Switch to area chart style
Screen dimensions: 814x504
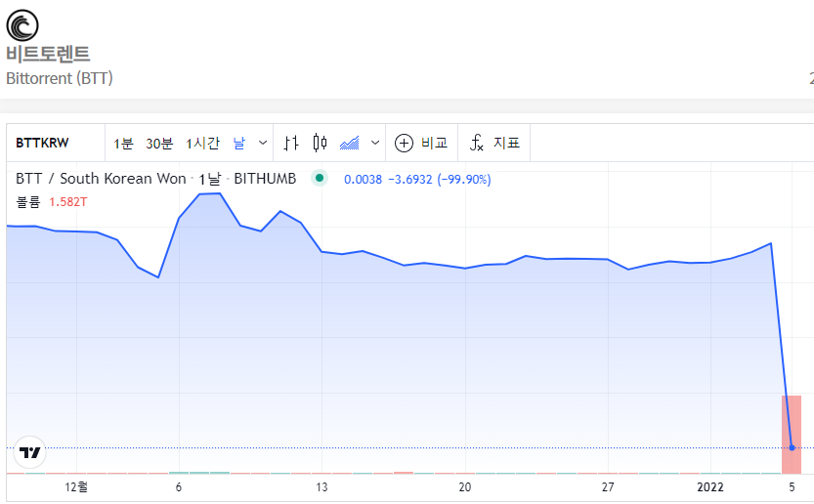[350, 143]
